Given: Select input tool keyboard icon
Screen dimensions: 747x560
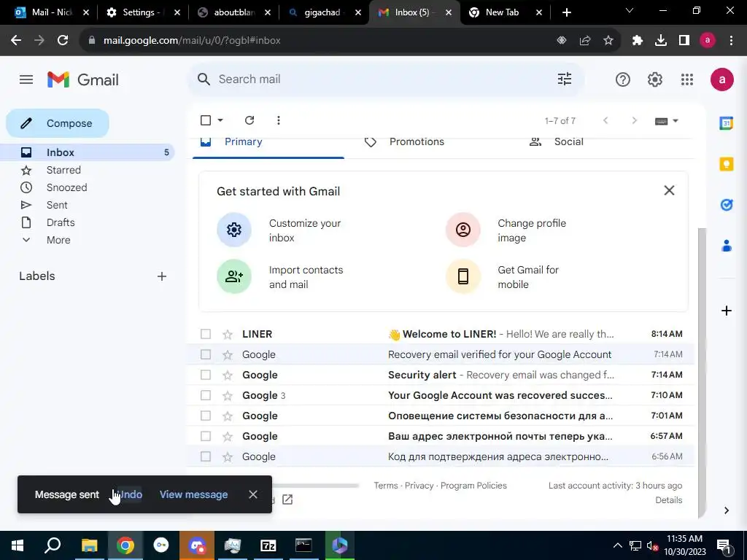Looking at the screenshot, I should click(x=661, y=121).
